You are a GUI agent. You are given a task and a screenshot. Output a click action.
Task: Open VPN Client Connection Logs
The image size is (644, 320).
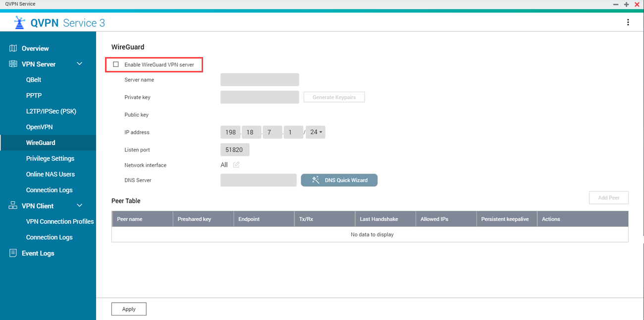point(49,237)
